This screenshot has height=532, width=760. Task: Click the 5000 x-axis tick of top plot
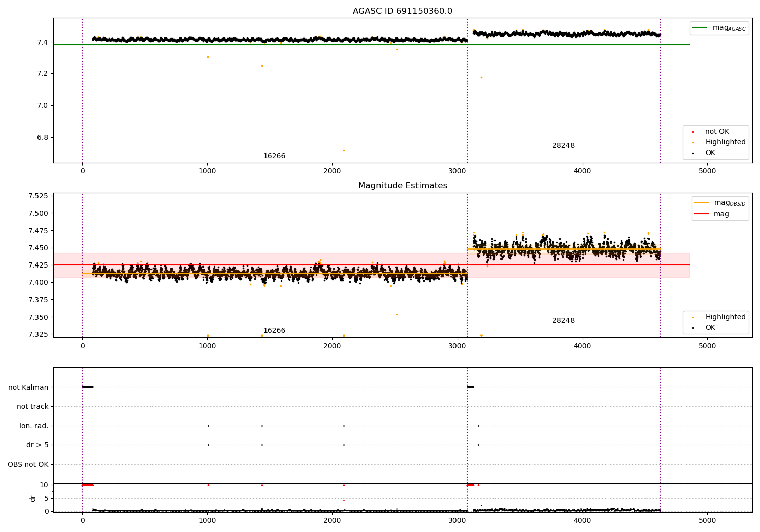pos(707,171)
